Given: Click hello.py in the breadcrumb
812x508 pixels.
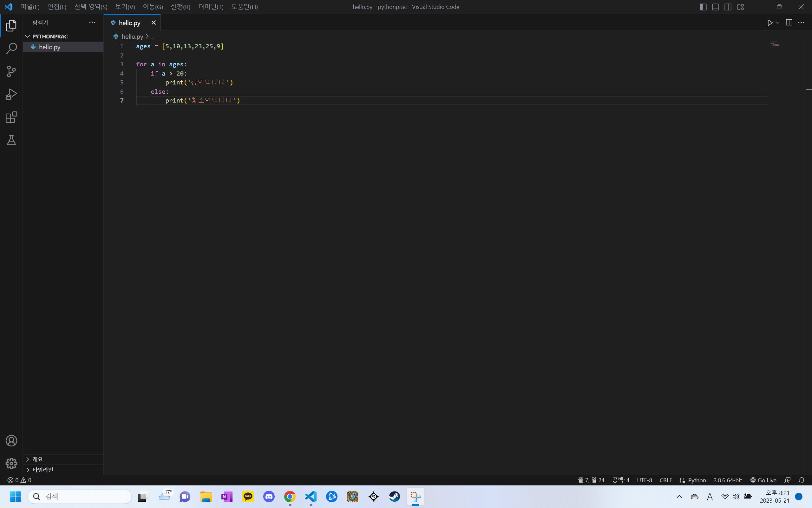Looking at the screenshot, I should point(132,36).
